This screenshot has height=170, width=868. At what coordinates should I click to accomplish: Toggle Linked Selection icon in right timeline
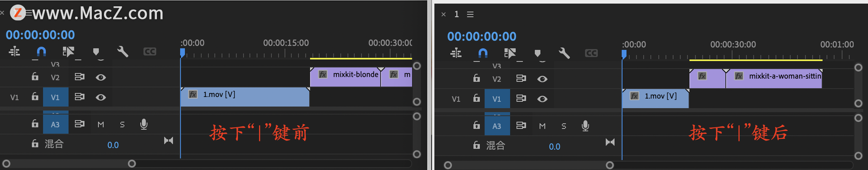[510, 53]
